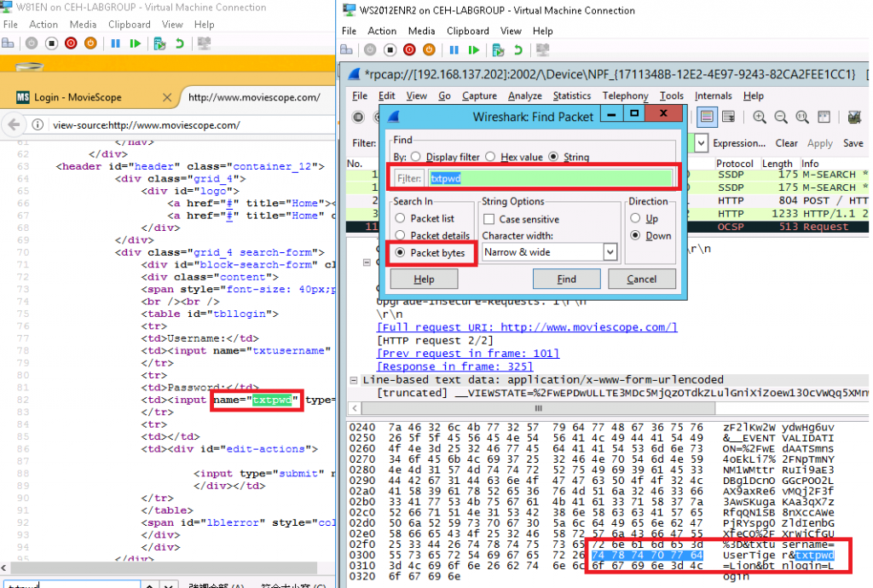Turn off the W81EN virtual machine
This screenshot has height=588, width=873.
point(51,43)
